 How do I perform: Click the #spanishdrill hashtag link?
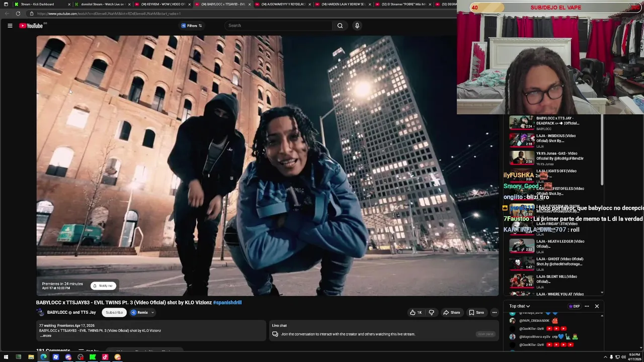(x=227, y=303)
